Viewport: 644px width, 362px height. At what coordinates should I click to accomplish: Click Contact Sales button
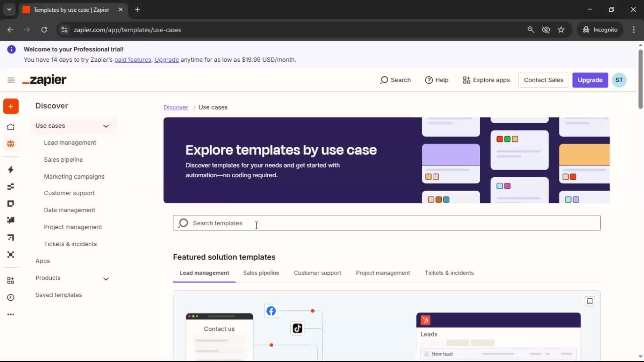point(543,80)
